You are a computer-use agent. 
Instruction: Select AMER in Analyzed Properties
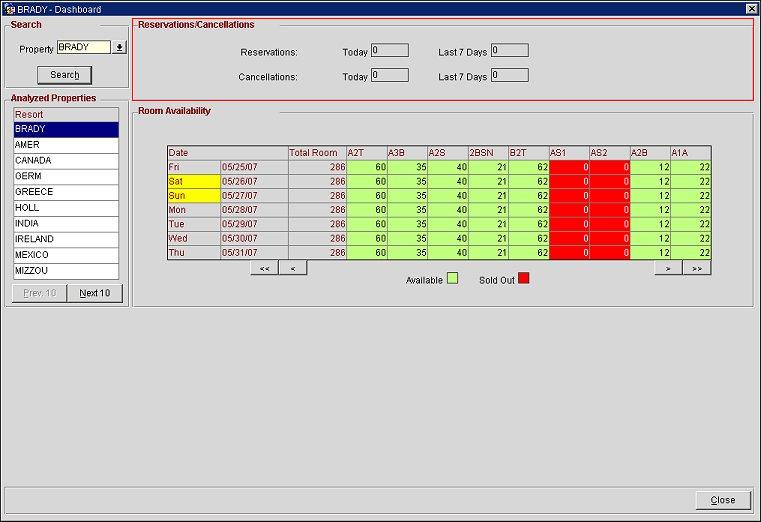click(x=66, y=145)
